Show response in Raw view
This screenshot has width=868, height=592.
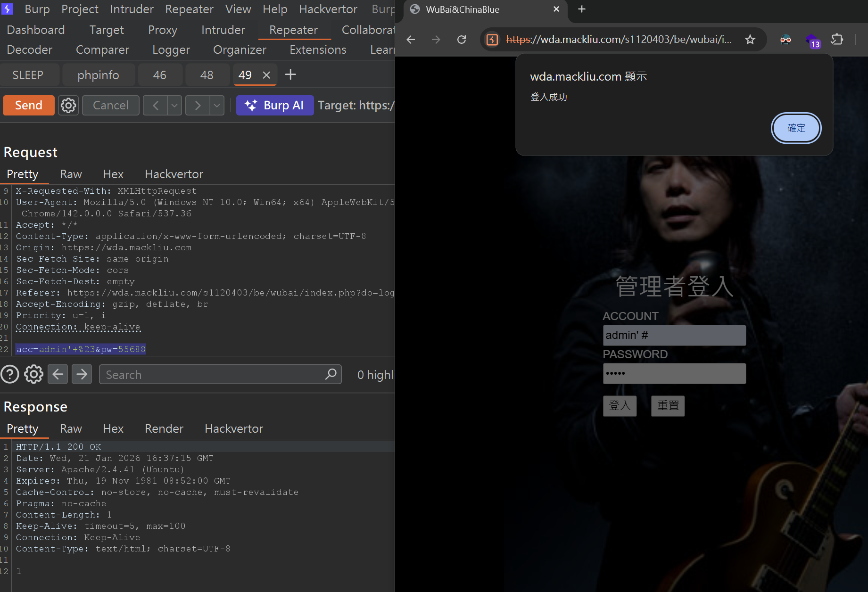tap(71, 428)
